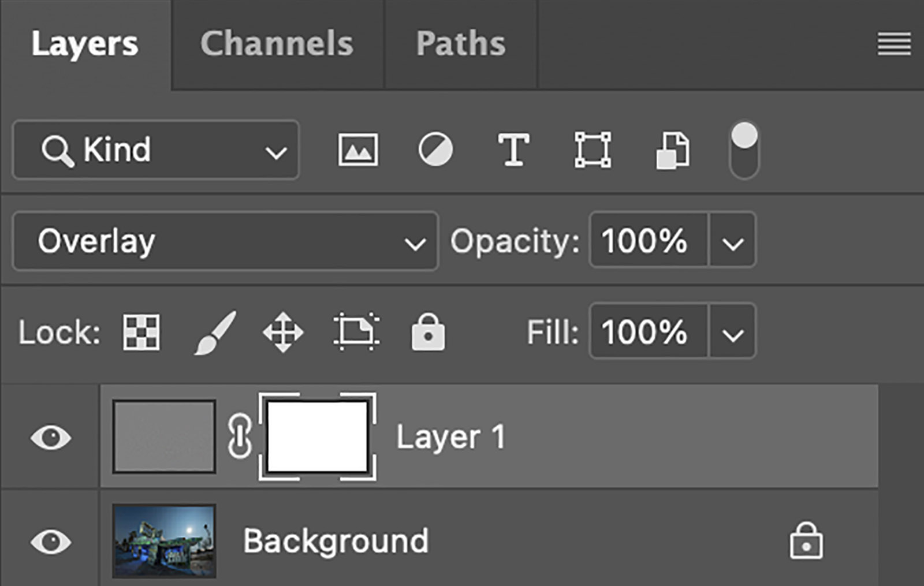The height and width of the screenshot is (586, 924).
Task: Turn off layer filtering switch
Action: [x=744, y=150]
